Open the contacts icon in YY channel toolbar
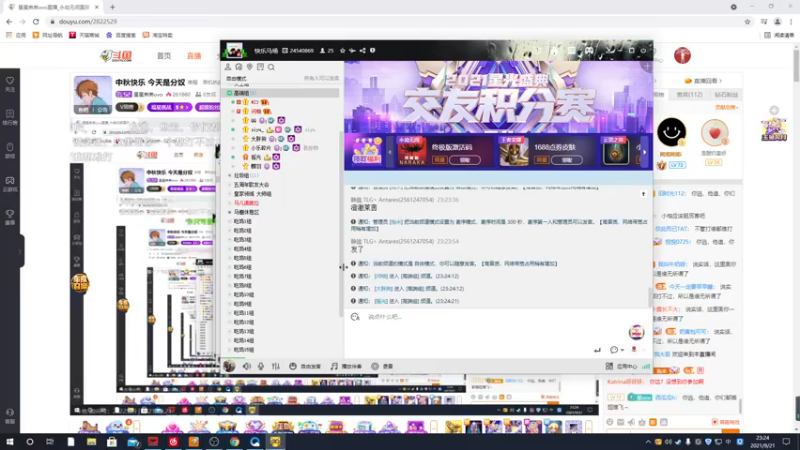Viewport: 800px width, 450px height. tap(228, 67)
